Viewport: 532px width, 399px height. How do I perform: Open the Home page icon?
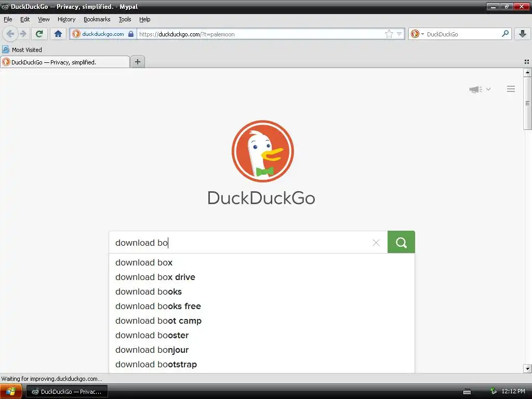[58, 34]
